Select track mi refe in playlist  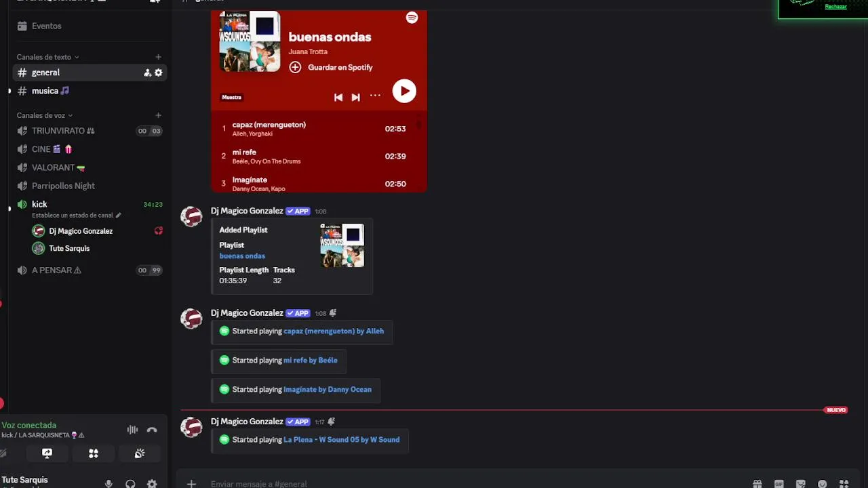(x=316, y=157)
